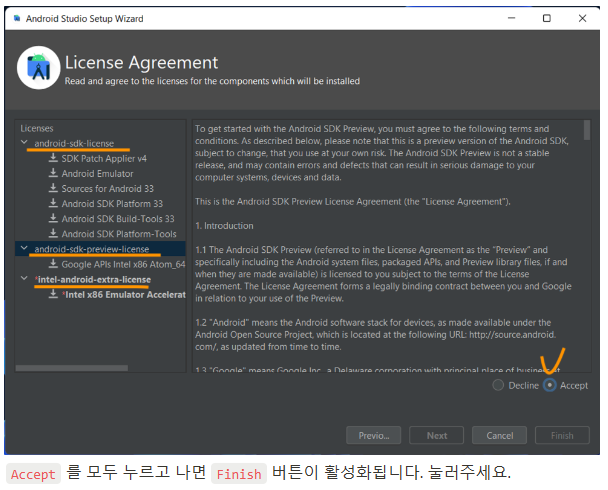Click the Android Studio logo in the header
The image size is (608, 490).
[x=38, y=68]
